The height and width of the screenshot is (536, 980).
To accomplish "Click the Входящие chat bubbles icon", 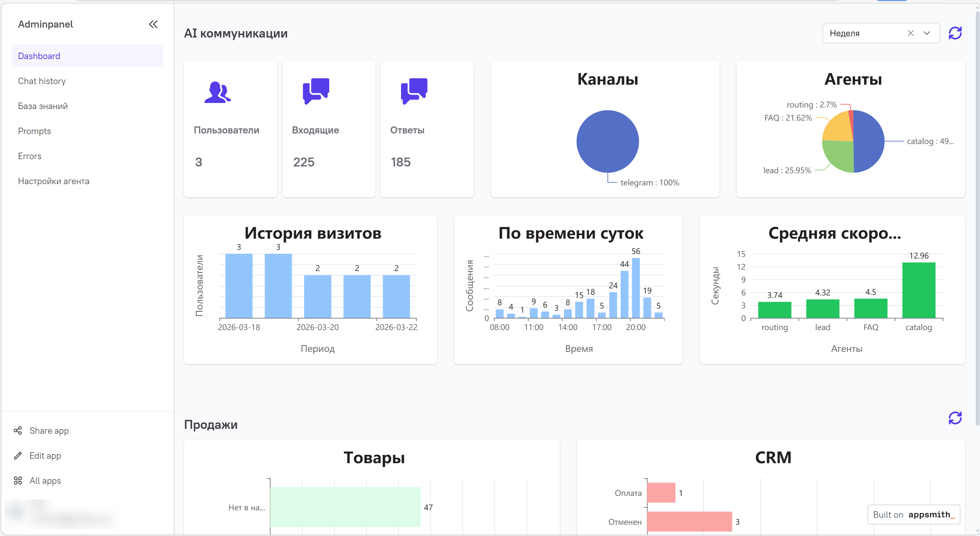I will click(x=316, y=91).
